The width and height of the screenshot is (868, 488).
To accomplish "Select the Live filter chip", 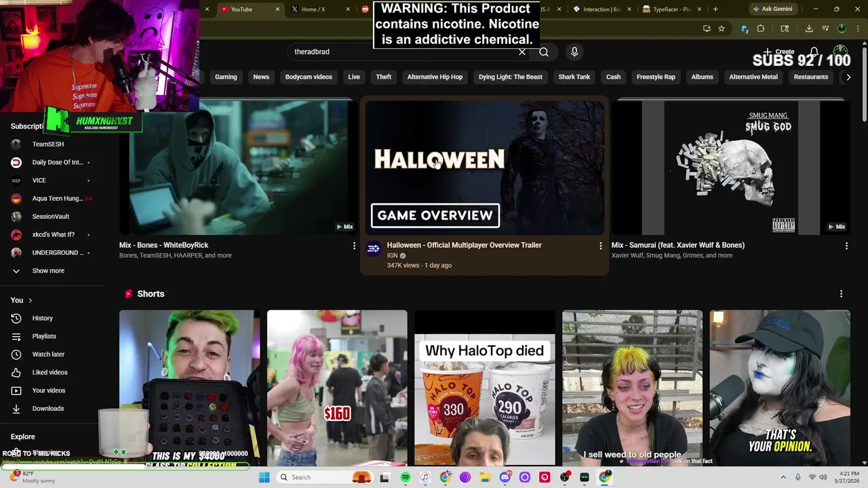I will tap(354, 77).
